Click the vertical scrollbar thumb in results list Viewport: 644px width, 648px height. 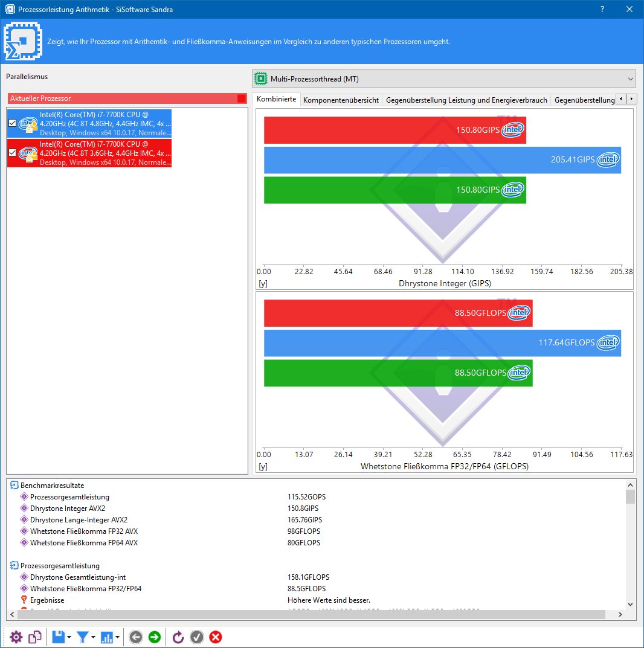[x=630, y=497]
